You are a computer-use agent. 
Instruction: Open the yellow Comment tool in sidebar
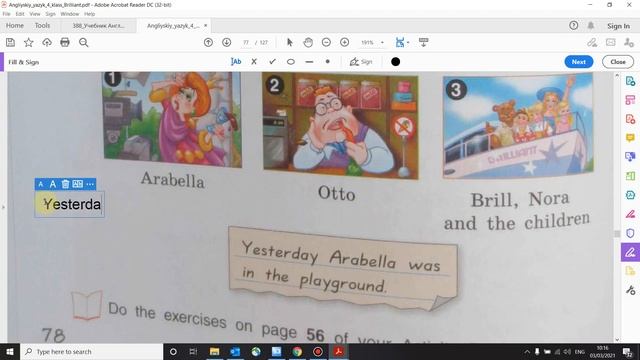(x=630, y=138)
